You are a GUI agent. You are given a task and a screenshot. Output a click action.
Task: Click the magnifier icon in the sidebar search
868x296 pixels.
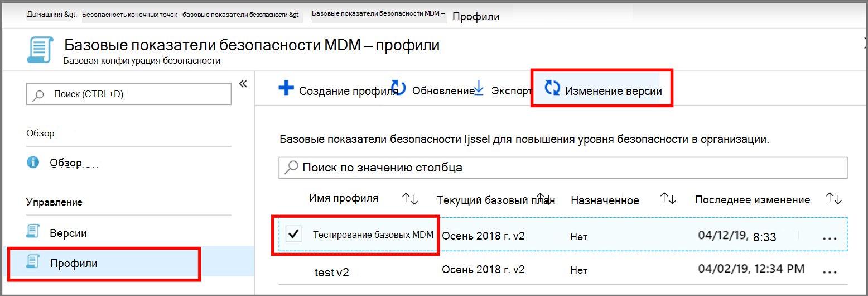point(38,95)
